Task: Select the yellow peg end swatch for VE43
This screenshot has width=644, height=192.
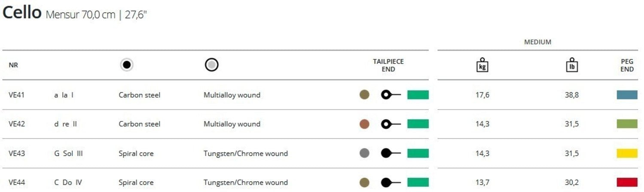Action: [627, 153]
